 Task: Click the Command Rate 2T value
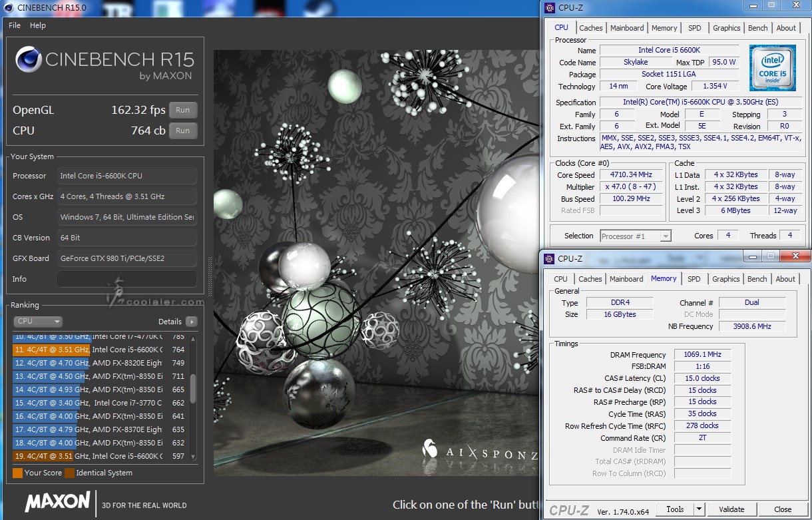[702, 438]
